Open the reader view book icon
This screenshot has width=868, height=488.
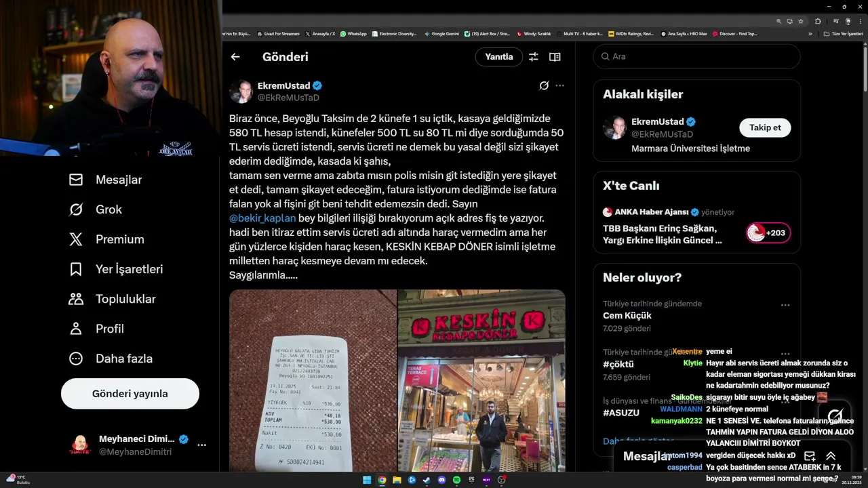(x=555, y=57)
